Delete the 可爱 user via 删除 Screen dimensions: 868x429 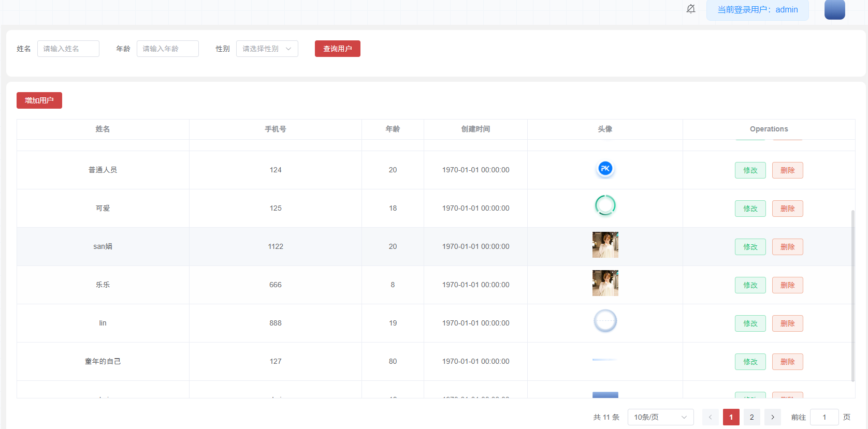click(788, 209)
